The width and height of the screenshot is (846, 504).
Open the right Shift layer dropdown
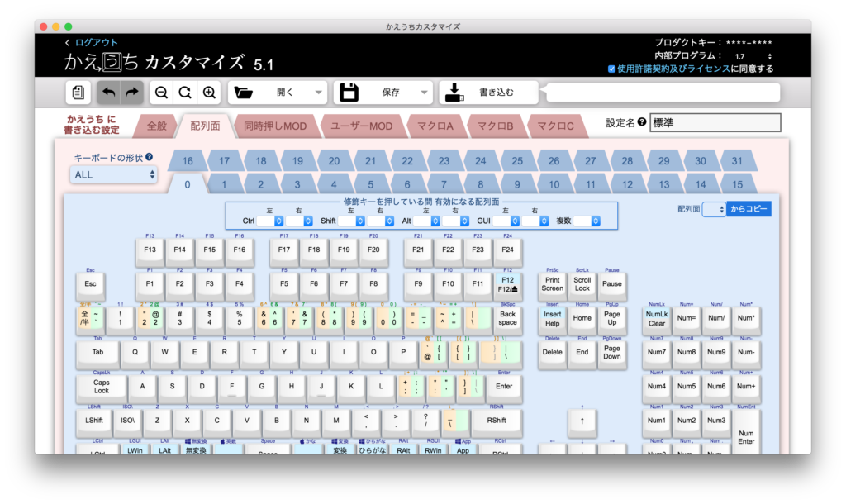380,221
